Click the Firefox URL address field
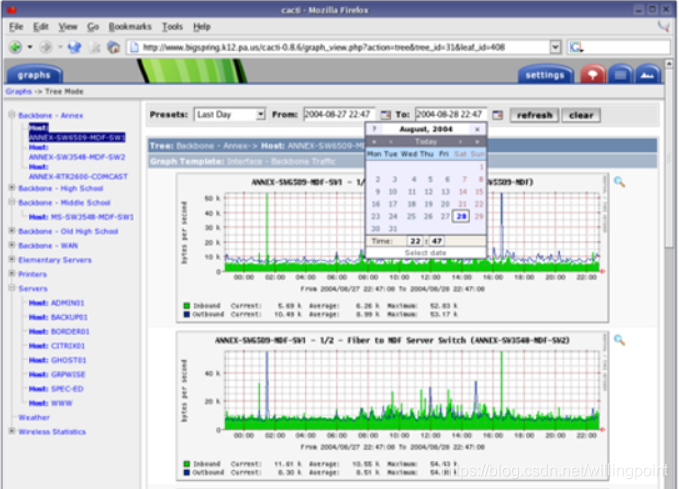Image resolution: width=679 pixels, height=489 pixels. (338, 47)
